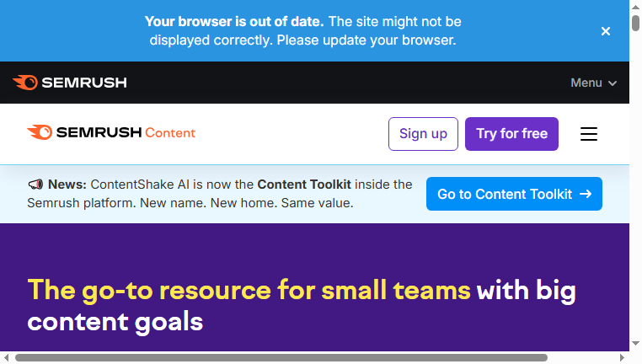Image resolution: width=642 pixels, height=364 pixels.
Task: Click the horizontal scrollbar left arrow
Action: click(x=6, y=358)
